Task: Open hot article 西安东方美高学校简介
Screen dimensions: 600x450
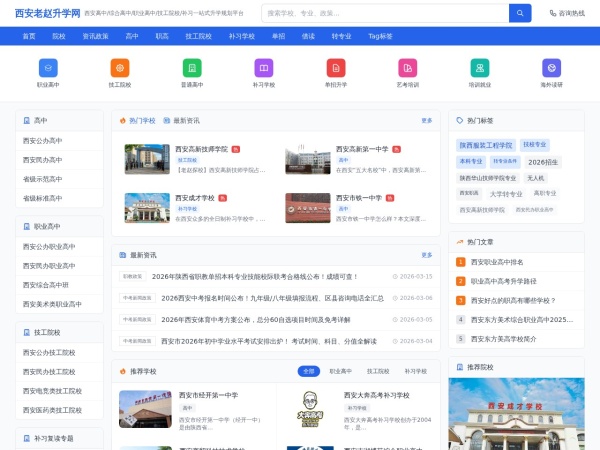Action: coord(504,339)
